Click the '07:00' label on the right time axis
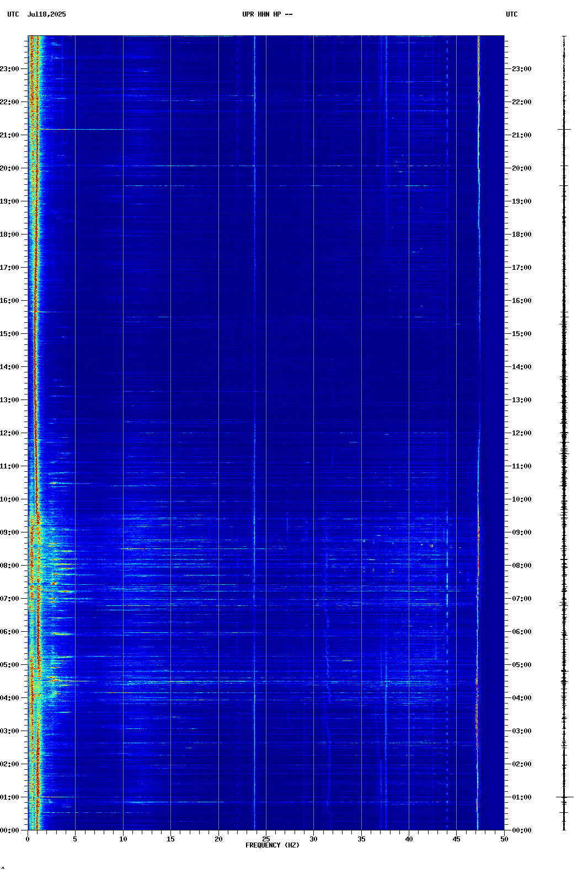 pos(522,599)
